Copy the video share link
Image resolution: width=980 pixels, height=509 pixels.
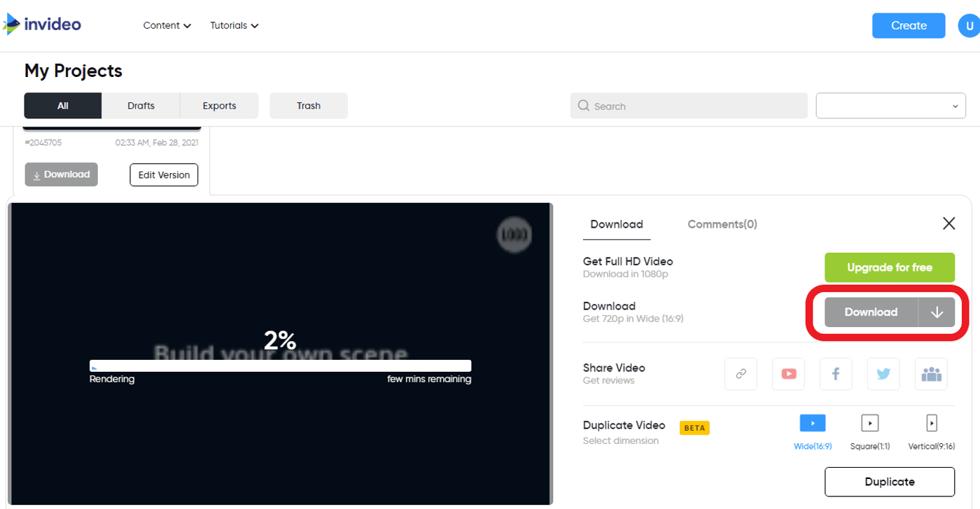tap(741, 374)
